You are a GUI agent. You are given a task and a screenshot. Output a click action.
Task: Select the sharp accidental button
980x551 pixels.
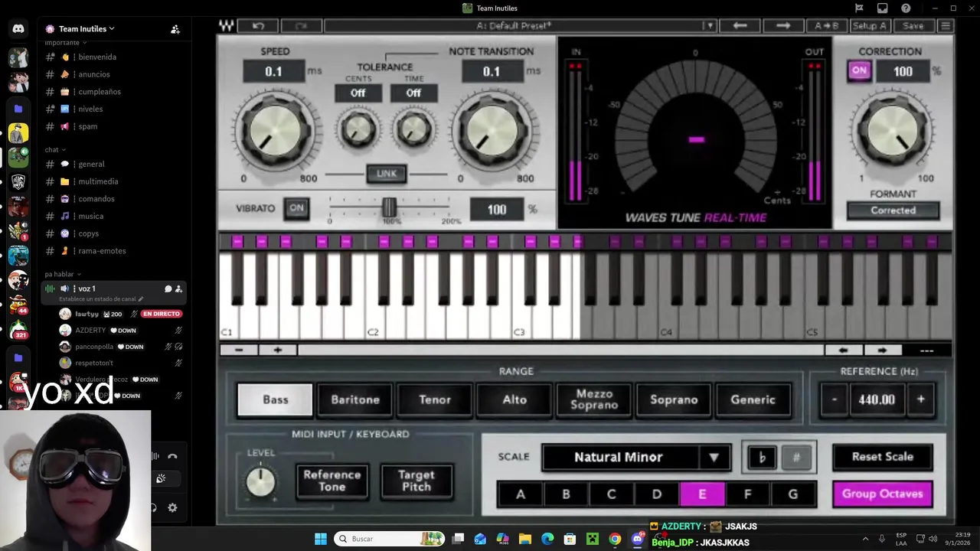(x=796, y=458)
